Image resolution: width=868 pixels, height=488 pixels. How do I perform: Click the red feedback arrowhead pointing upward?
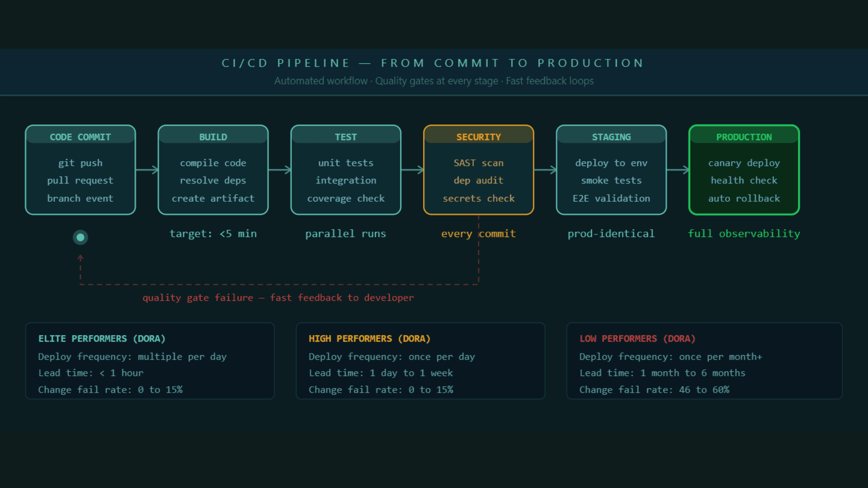81,258
